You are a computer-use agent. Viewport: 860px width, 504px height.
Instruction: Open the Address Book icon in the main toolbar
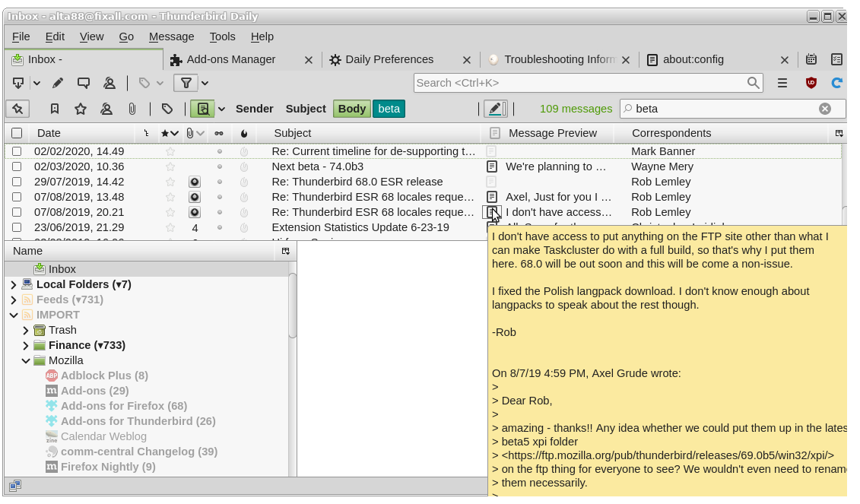click(x=109, y=84)
